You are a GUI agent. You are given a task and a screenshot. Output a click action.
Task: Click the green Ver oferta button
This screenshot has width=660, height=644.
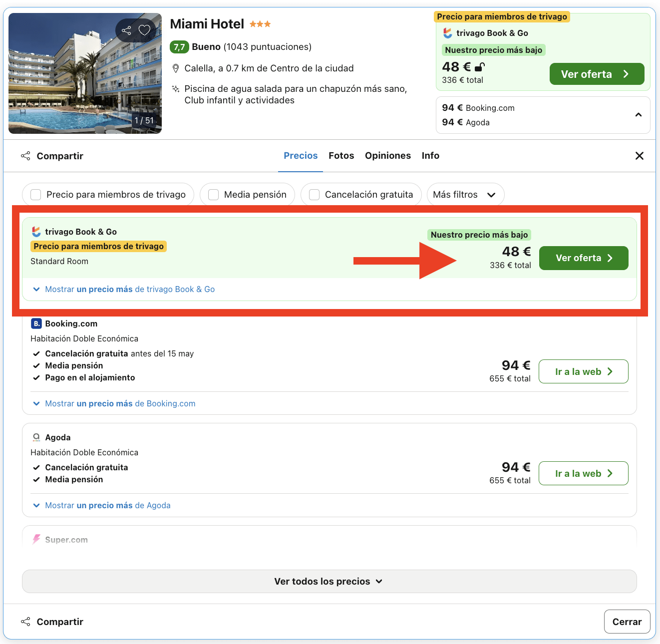[x=583, y=258]
